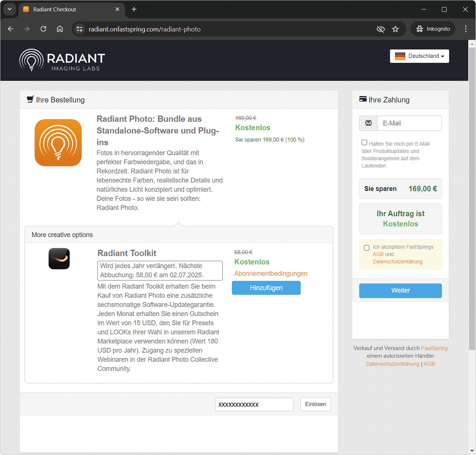The width and height of the screenshot is (476, 455).
Task: Reload the Radiant Checkout page
Action: [x=43, y=29]
